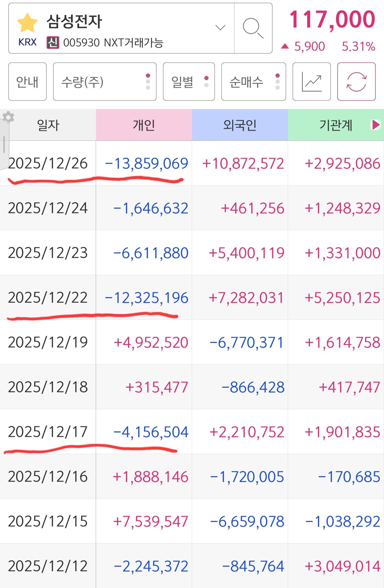Open the chart view icon
Screen dimensions: 384x588
tap(311, 82)
